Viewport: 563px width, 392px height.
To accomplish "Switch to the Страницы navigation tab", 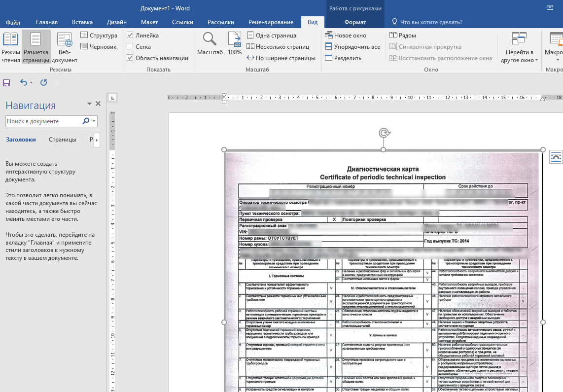I will (x=63, y=140).
